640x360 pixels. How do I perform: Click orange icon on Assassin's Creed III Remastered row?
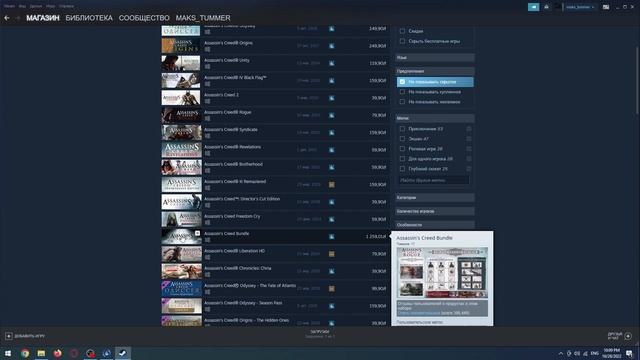pos(331,184)
